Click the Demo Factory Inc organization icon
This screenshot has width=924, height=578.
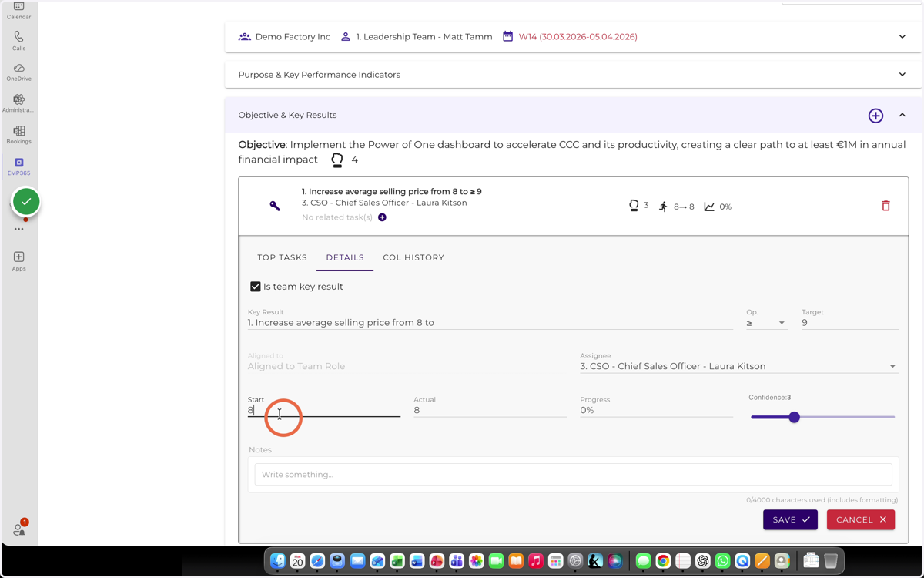245,36
